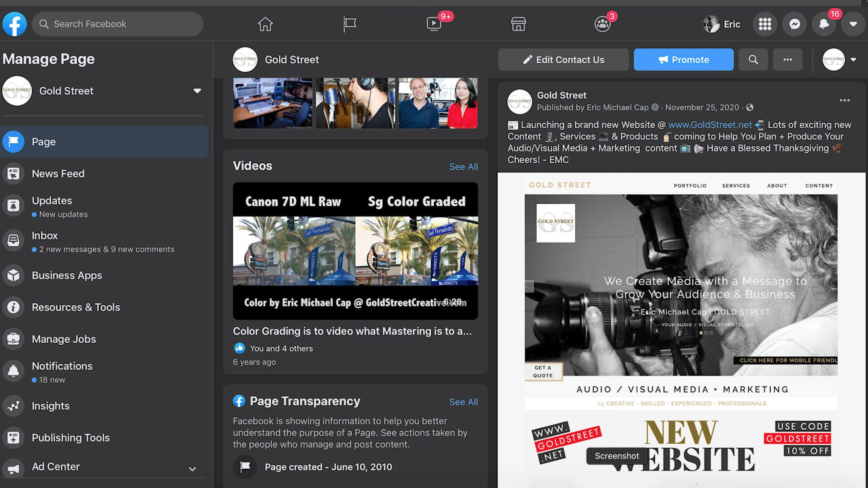Click the Facebook logo icon
Screen dimensions: 868x488
pos(15,24)
